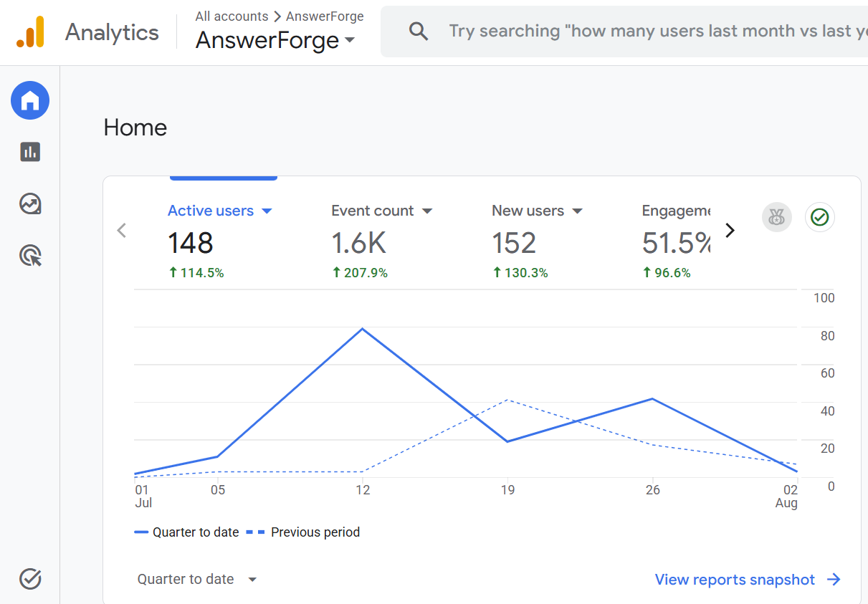Open the Advertising target-cursor icon
Image resolution: width=868 pixels, height=604 pixels.
click(30, 255)
